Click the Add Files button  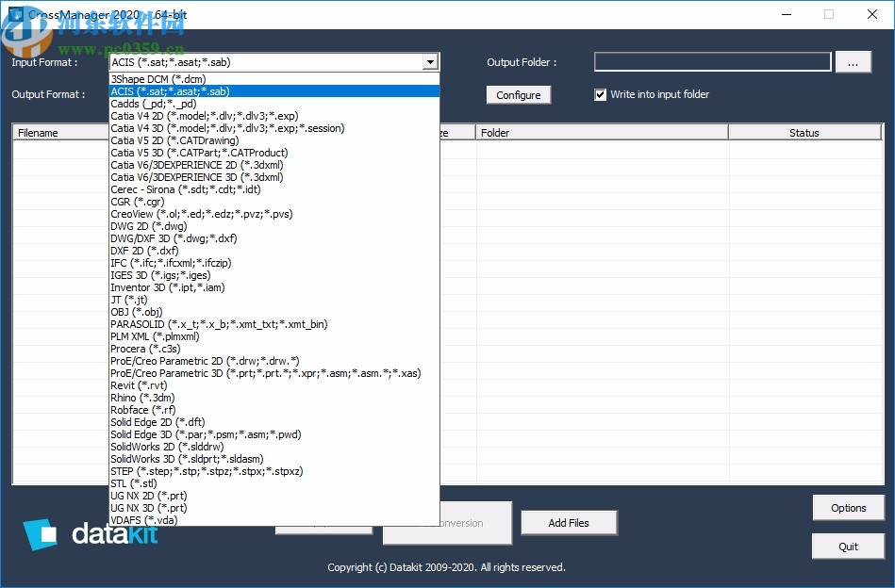point(569,522)
